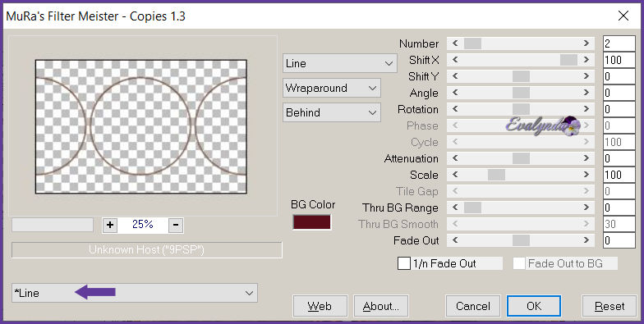644x324 pixels.
Task: Pick the dark red BG Color swatch
Action: pos(312,221)
